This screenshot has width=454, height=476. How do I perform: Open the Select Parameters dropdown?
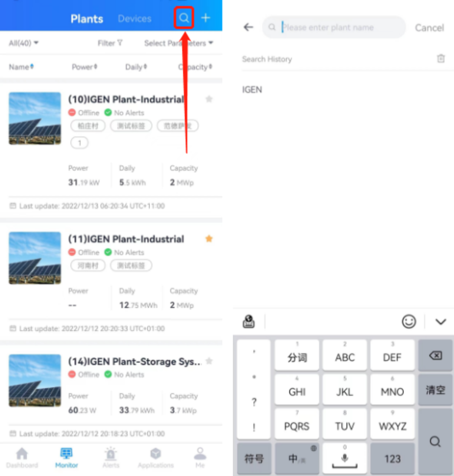178,43
